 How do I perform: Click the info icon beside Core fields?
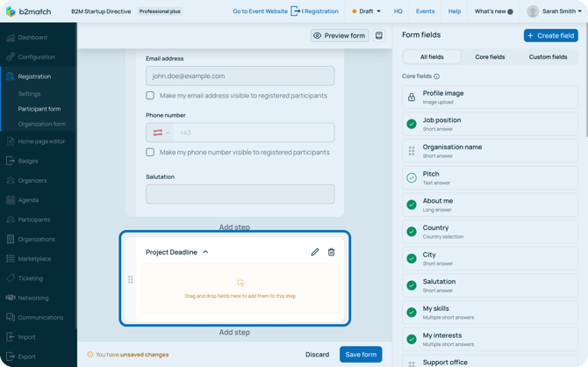(437, 76)
